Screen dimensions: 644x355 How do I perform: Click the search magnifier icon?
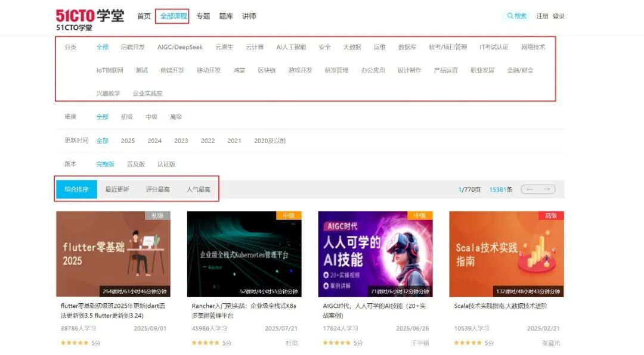(510, 16)
